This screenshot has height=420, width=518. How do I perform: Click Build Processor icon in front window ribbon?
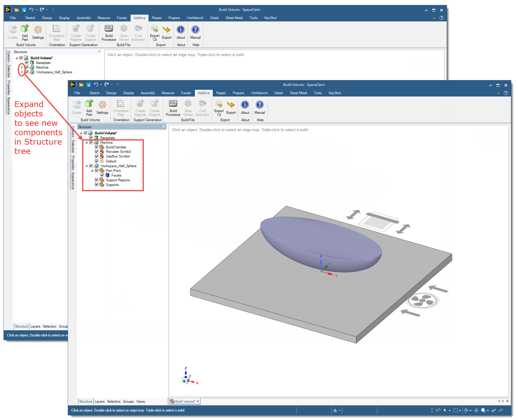tap(173, 104)
